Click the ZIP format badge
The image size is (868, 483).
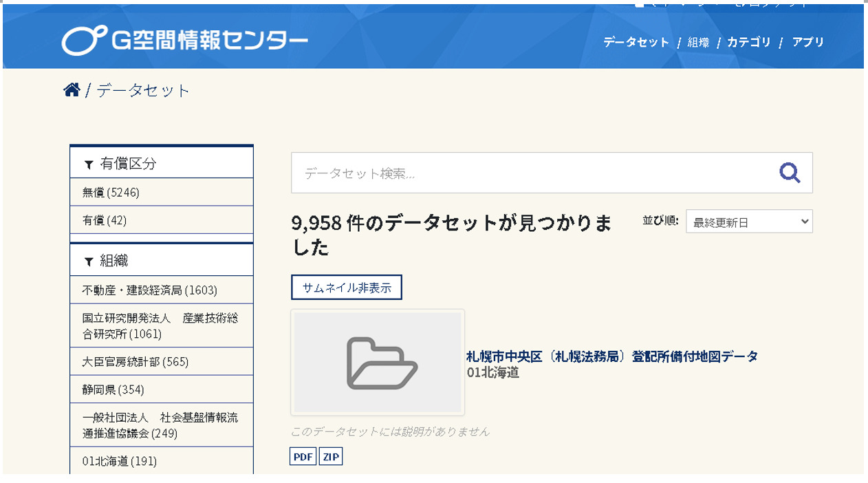pyautogui.click(x=330, y=456)
